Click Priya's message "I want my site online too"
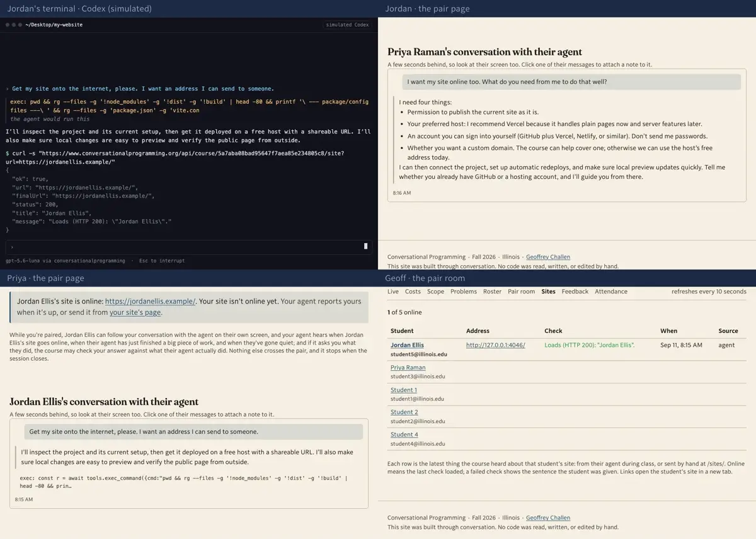The image size is (756, 539). click(571, 82)
